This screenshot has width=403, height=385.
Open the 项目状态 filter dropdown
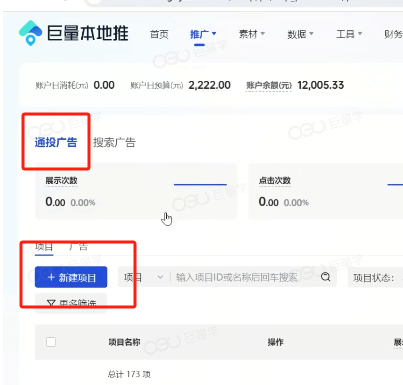[x=375, y=277]
